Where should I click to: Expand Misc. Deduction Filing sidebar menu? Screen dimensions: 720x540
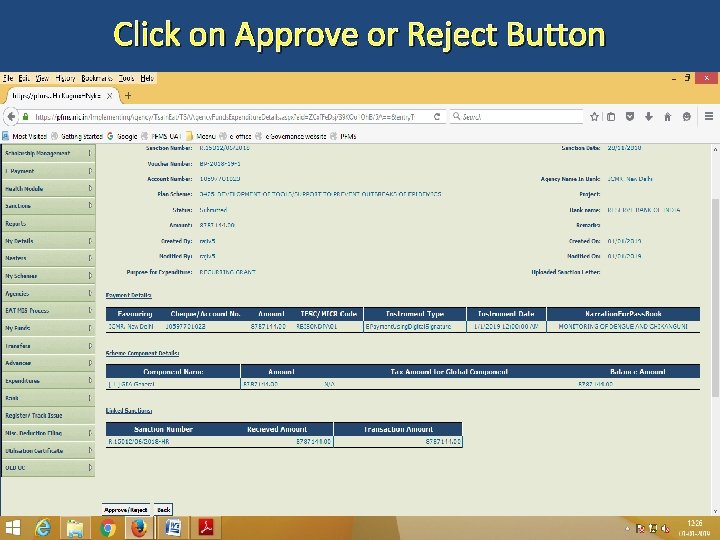[48, 433]
